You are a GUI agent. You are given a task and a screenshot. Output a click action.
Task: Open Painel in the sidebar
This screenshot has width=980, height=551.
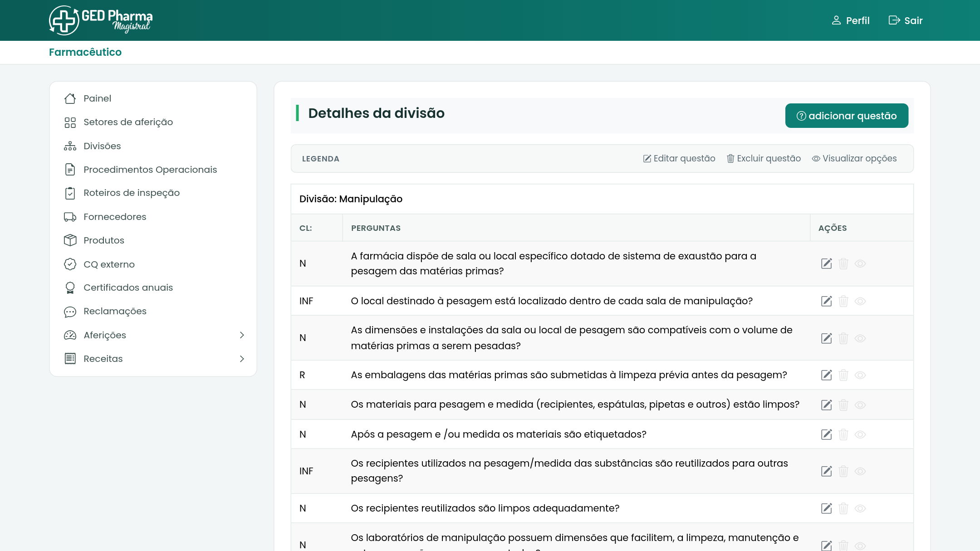click(x=97, y=98)
